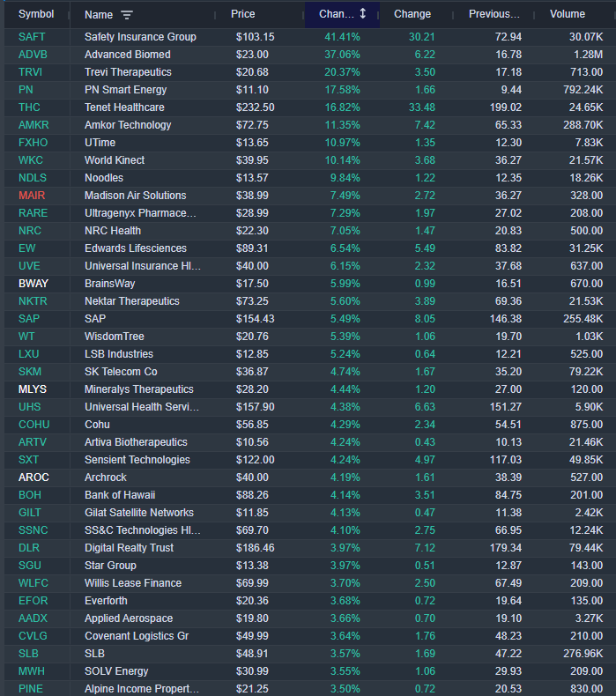The height and width of the screenshot is (696, 616).
Task: Open the EFOR ticker symbol
Action: [33, 601]
